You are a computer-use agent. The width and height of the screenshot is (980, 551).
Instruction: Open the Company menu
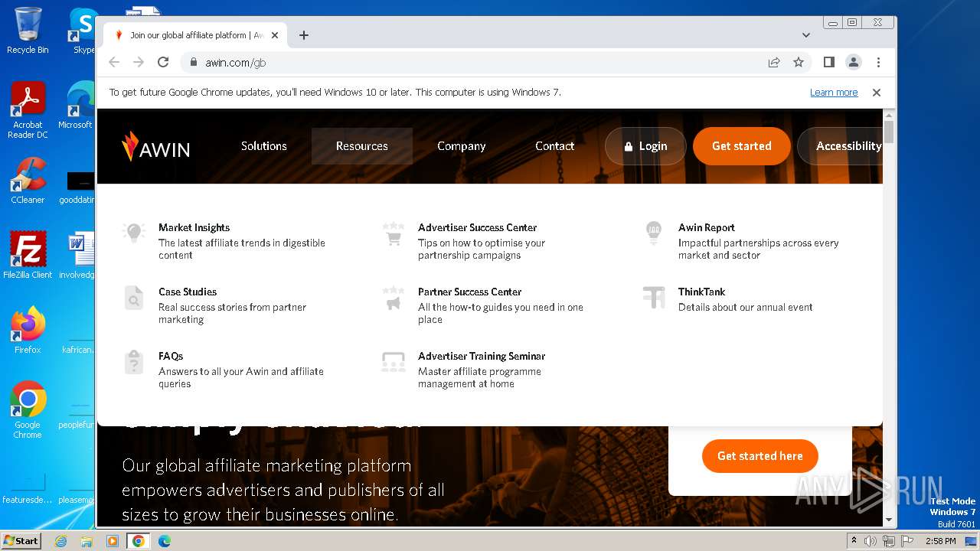462,146
